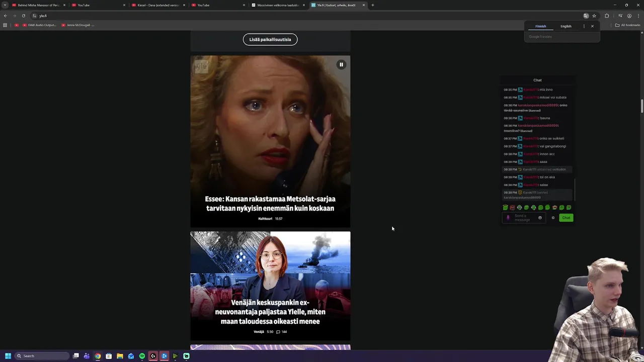Open the 144 comments on Venäjä article
This screenshot has width=644, height=362.
[x=282, y=332]
